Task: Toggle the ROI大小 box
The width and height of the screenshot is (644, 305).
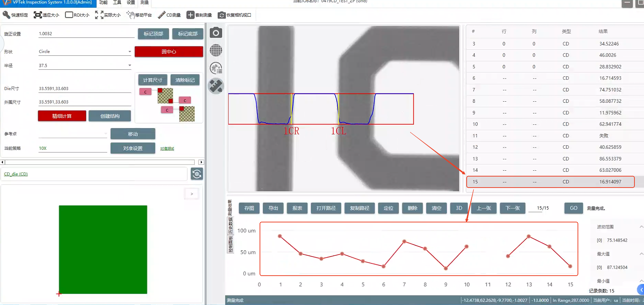Action: pos(69,15)
